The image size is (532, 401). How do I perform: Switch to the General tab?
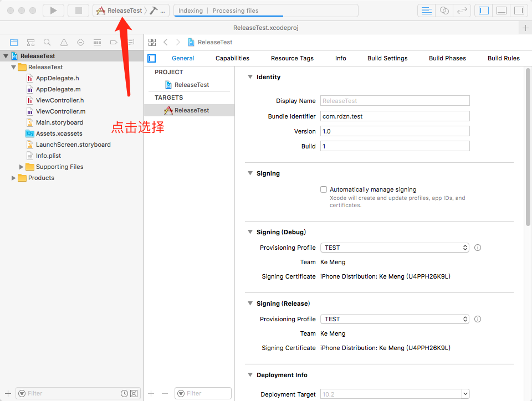click(183, 58)
